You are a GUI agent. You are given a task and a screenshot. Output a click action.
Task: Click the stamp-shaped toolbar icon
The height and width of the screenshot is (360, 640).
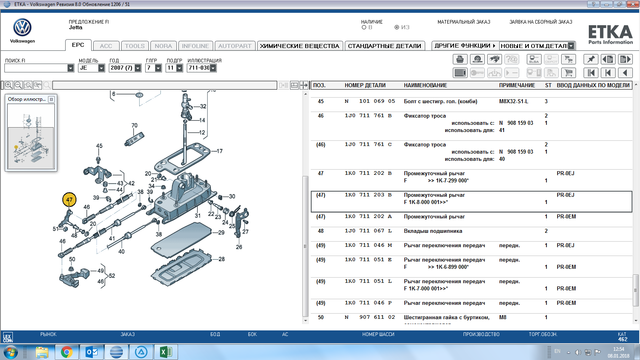477,59
